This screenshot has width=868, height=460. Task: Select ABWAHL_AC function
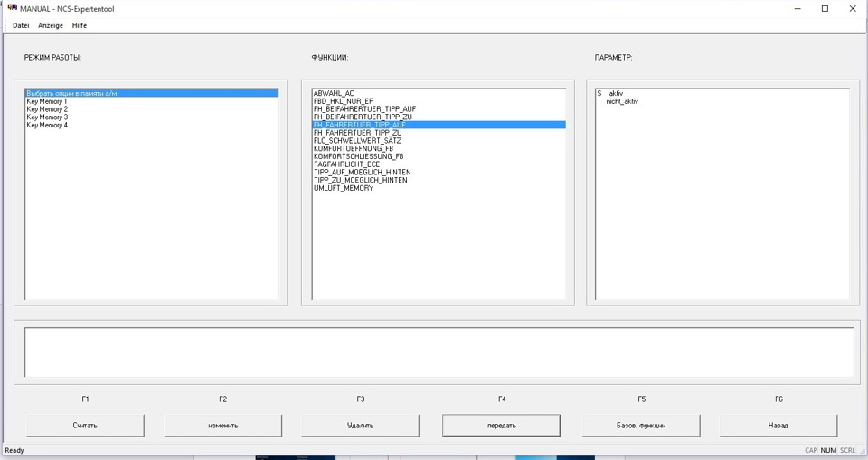pos(439,94)
